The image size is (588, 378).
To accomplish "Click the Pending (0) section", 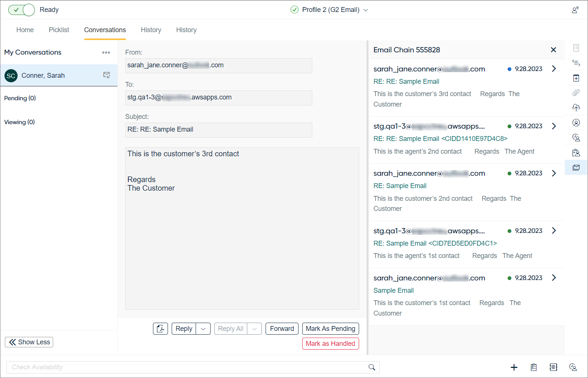I will 20,98.
